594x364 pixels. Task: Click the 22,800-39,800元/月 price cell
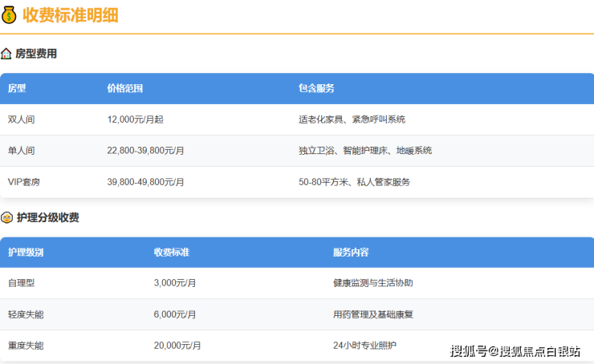145,151
